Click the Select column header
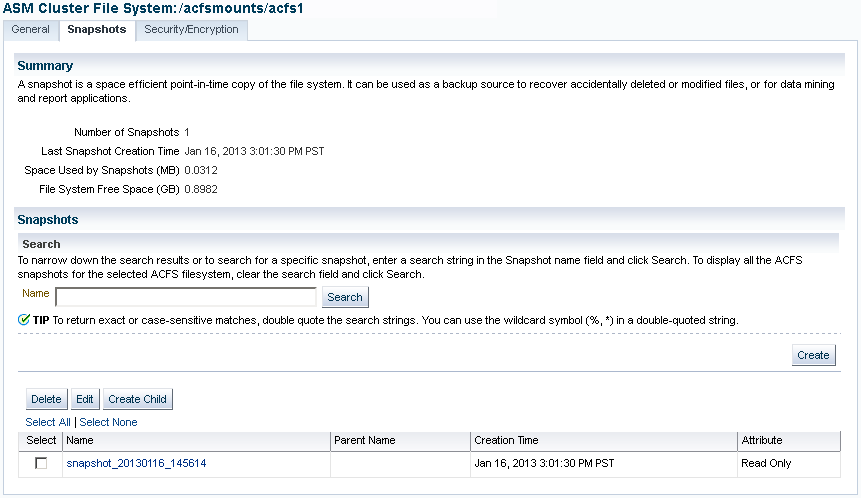This screenshot has width=861, height=498. 41,440
